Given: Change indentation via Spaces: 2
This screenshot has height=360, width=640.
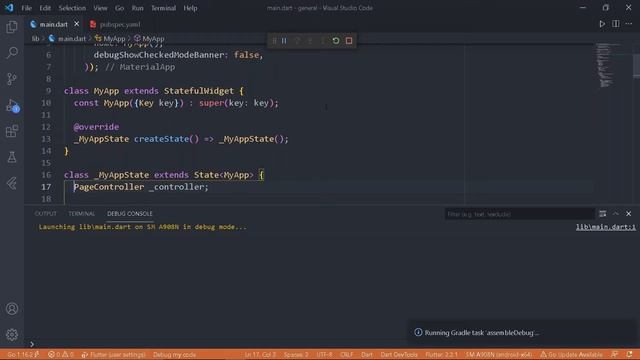Looking at the screenshot, I should click(x=296, y=355).
